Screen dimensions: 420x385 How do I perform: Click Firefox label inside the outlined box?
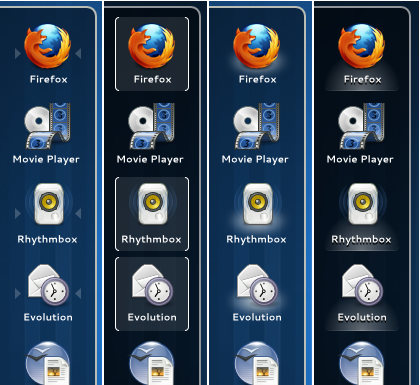tap(153, 79)
